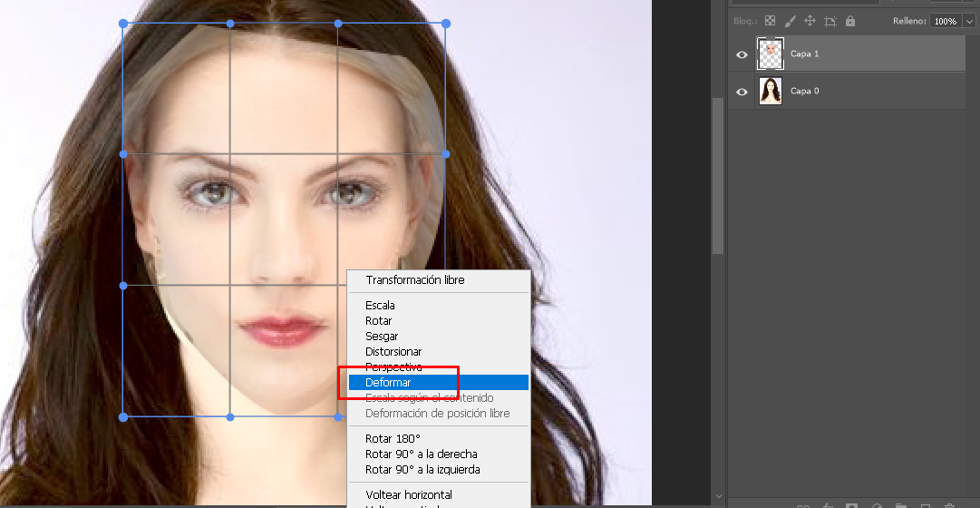This screenshot has height=508, width=980.
Task: Hide the Capa 1 layer
Action: (742, 54)
